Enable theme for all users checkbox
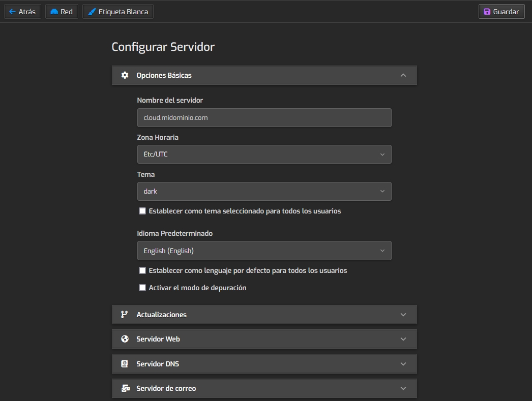The width and height of the screenshot is (532, 401). (142, 211)
